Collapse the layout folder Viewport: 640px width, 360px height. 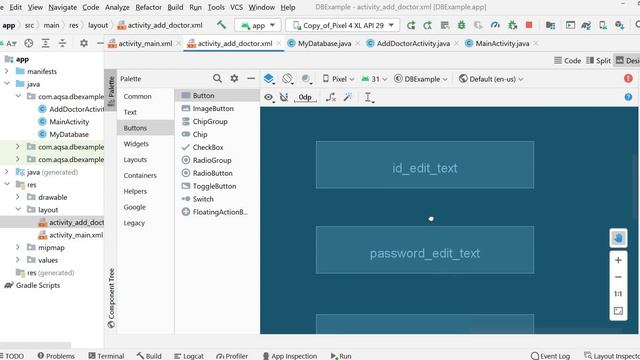18,209
